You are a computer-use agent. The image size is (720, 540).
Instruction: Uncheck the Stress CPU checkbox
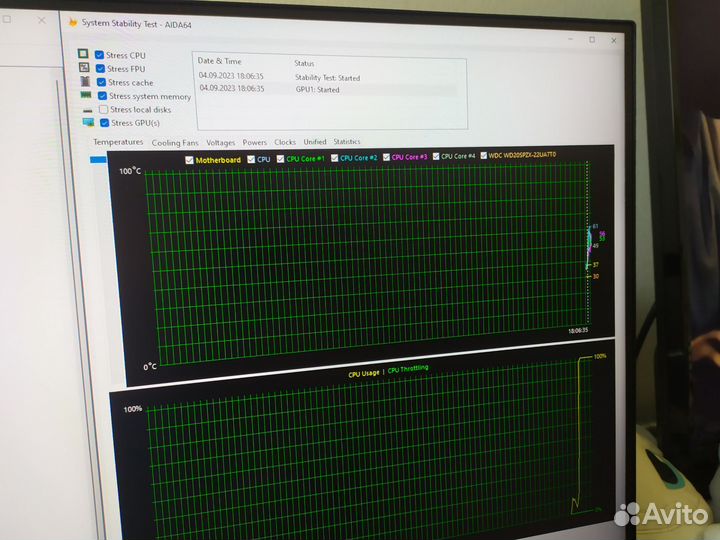tap(99, 55)
